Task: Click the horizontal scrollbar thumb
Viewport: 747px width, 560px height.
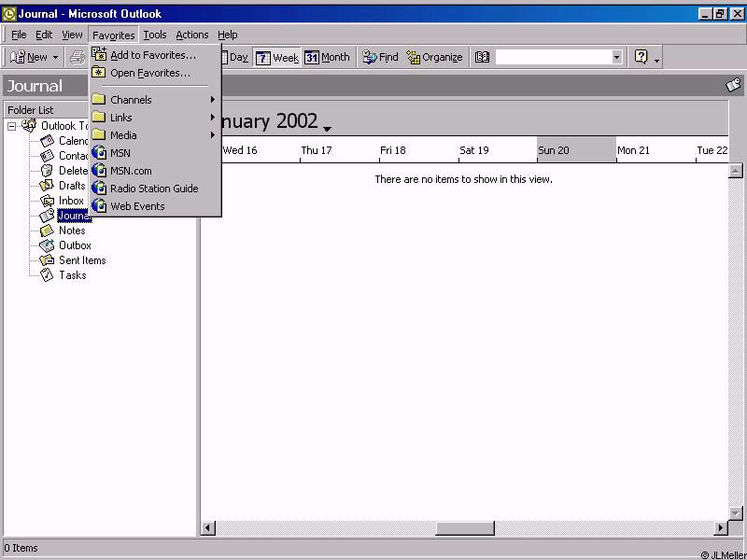Action: pyautogui.click(x=464, y=528)
